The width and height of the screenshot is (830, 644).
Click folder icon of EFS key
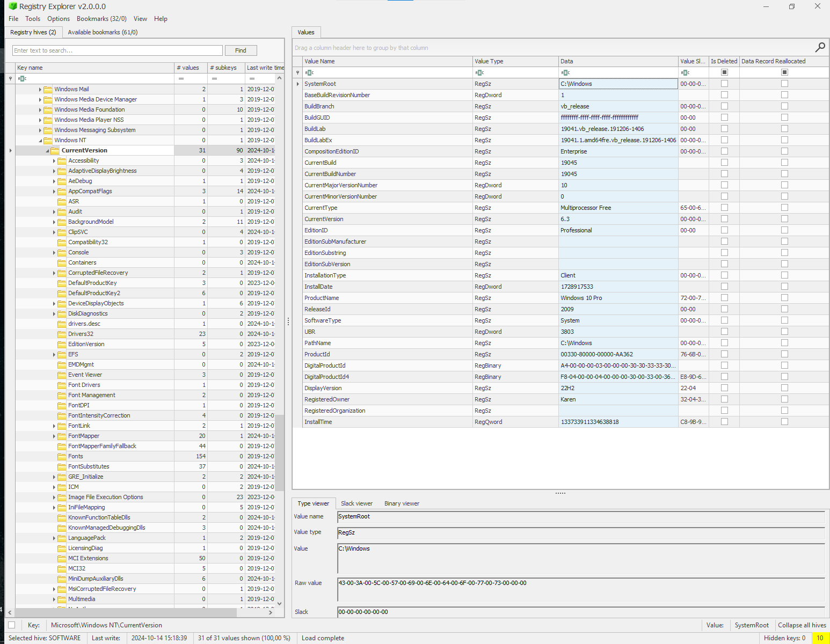tap(62, 354)
